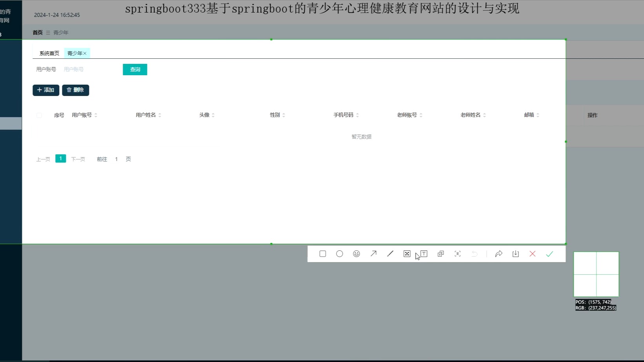Click the 青少年 breadcrumb item
Viewport: 644px width, 362px height.
coord(61,33)
